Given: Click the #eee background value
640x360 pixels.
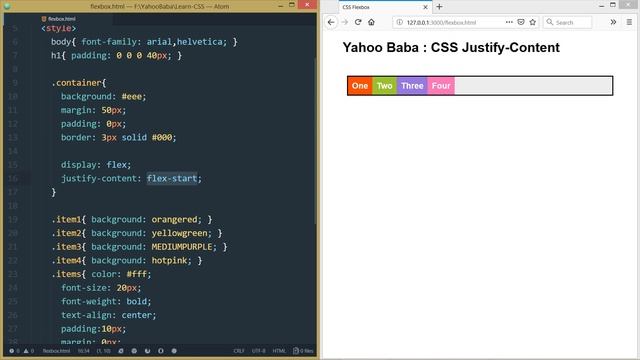Looking at the screenshot, I should point(131,97).
